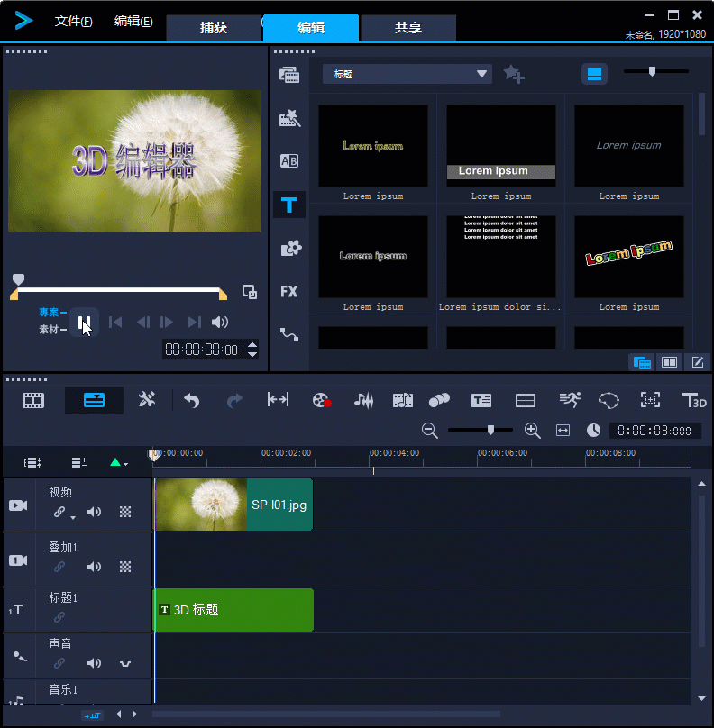
Task: Switch to the Capture tab
Action: click(x=214, y=28)
